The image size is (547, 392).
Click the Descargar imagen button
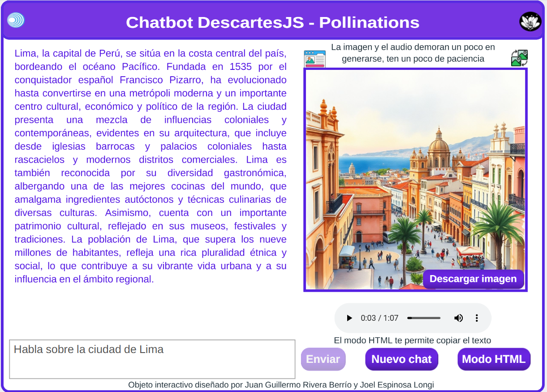(x=473, y=279)
